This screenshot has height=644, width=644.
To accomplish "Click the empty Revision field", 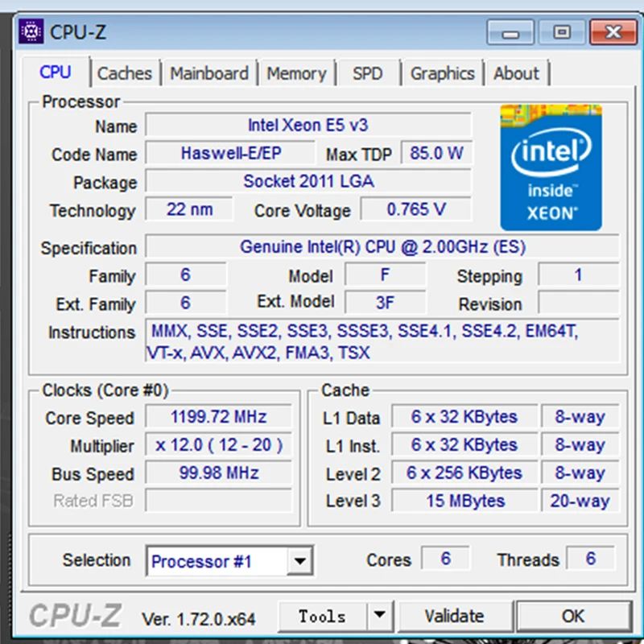I will point(578,303).
